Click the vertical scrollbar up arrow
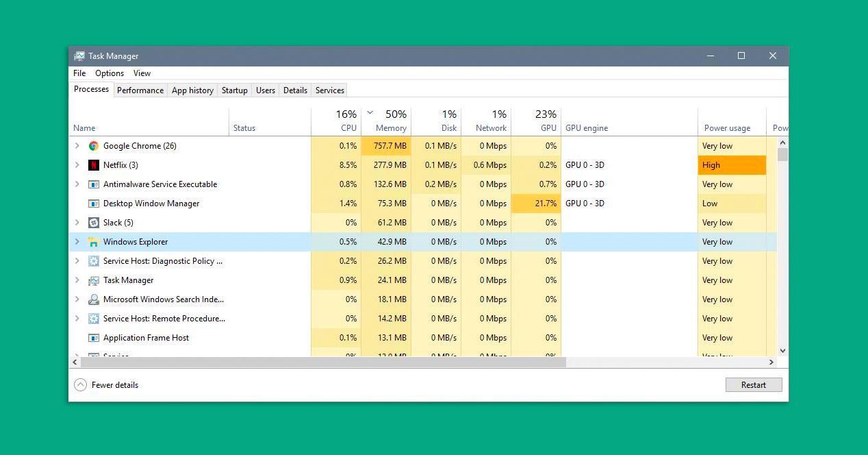The width and height of the screenshot is (868, 455). [782, 142]
